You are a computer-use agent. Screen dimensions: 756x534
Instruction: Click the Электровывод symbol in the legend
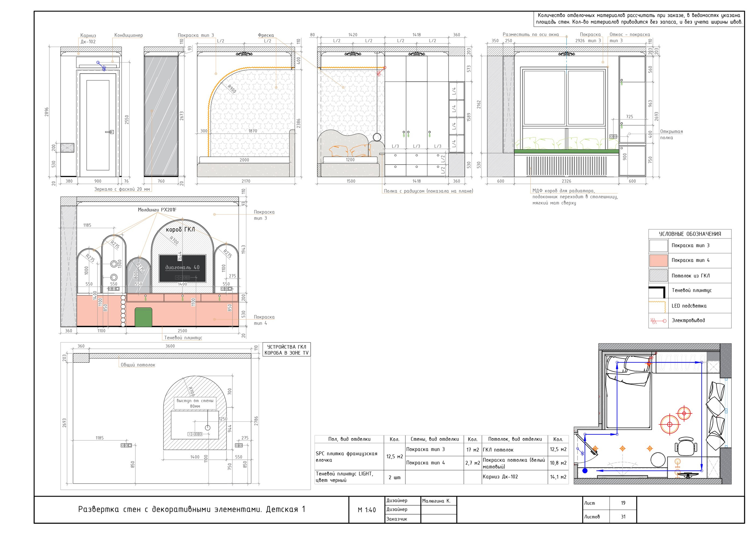pos(658,321)
